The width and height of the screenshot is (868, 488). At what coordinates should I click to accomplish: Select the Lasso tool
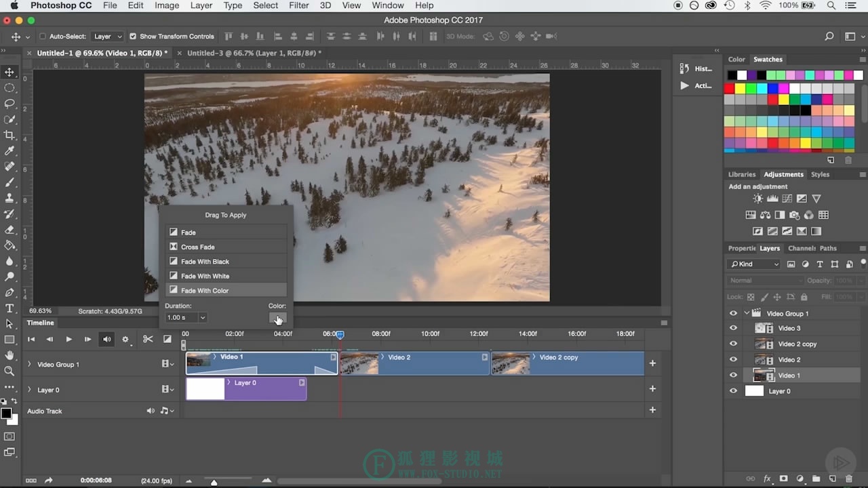(x=9, y=104)
